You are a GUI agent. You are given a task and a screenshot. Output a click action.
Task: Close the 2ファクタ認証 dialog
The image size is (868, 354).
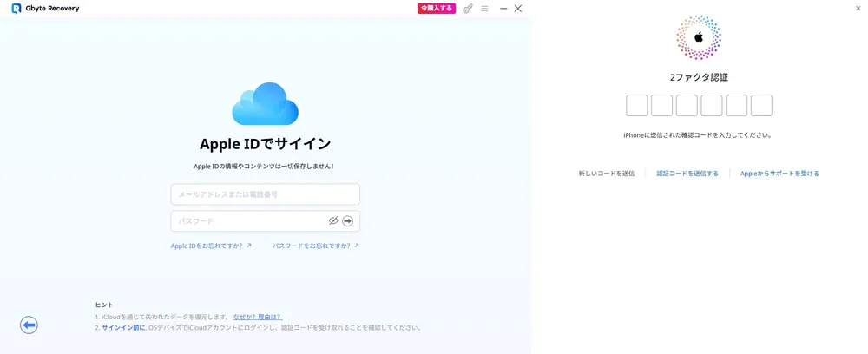click(x=858, y=9)
